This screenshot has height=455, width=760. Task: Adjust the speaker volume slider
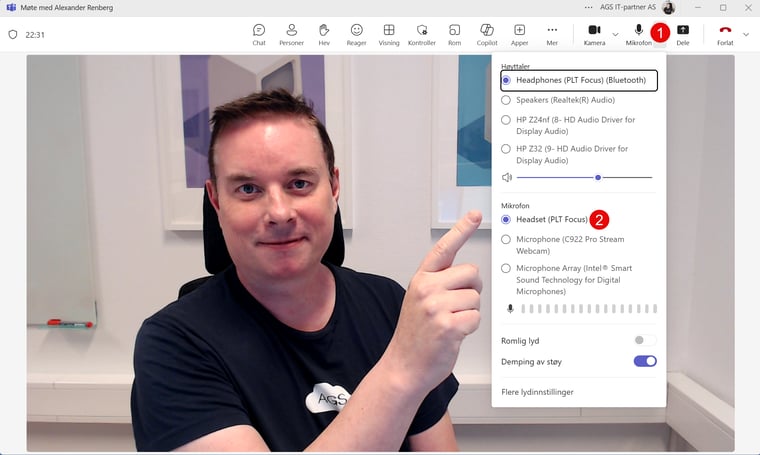(598, 177)
